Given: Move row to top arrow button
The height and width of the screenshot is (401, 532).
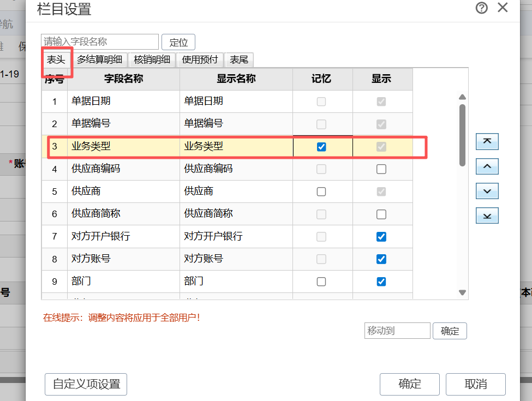Looking at the screenshot, I should 487,141.
